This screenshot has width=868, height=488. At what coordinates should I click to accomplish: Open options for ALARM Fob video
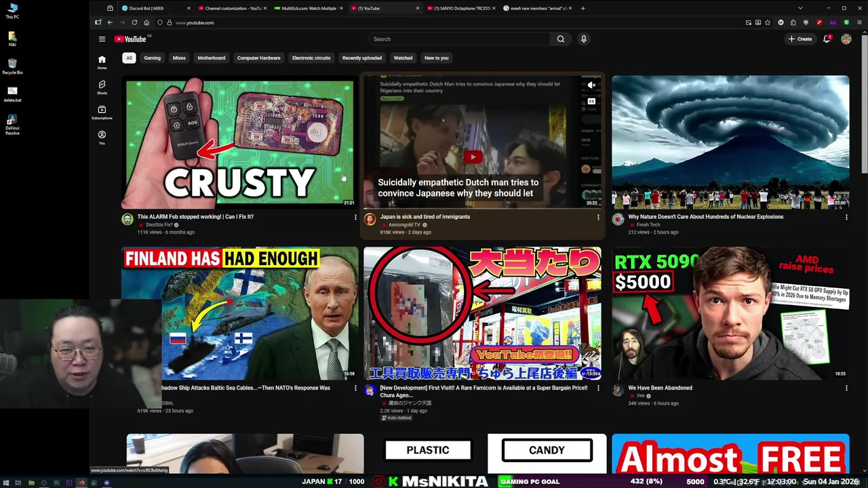pyautogui.click(x=355, y=217)
